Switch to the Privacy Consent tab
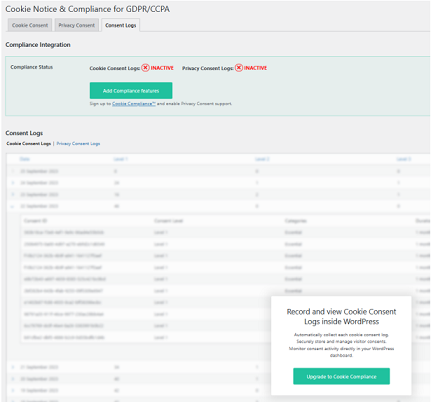This screenshot has height=402, width=431. (77, 25)
